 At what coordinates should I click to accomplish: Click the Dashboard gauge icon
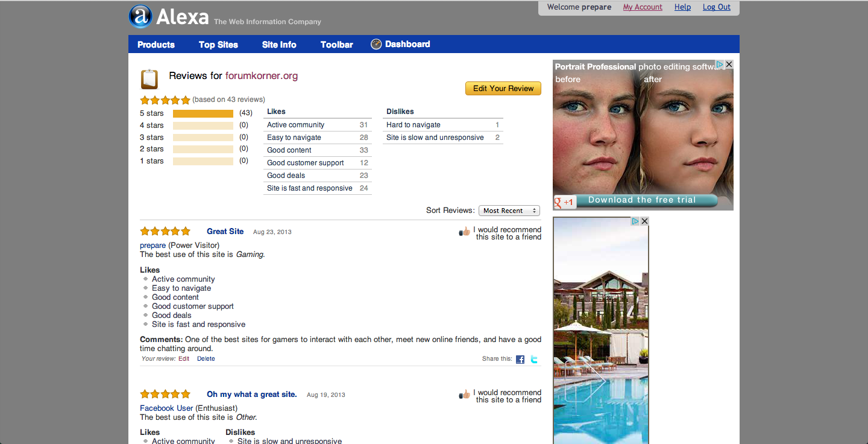pyautogui.click(x=376, y=44)
